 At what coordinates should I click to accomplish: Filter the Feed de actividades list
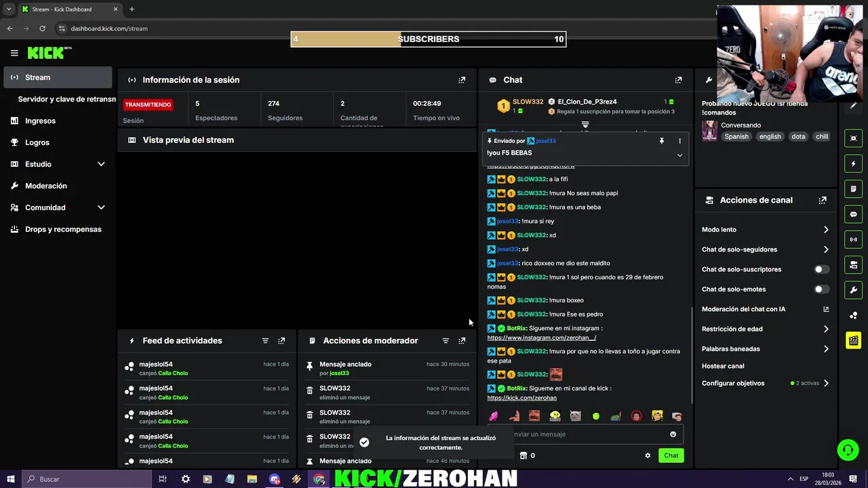265,341
